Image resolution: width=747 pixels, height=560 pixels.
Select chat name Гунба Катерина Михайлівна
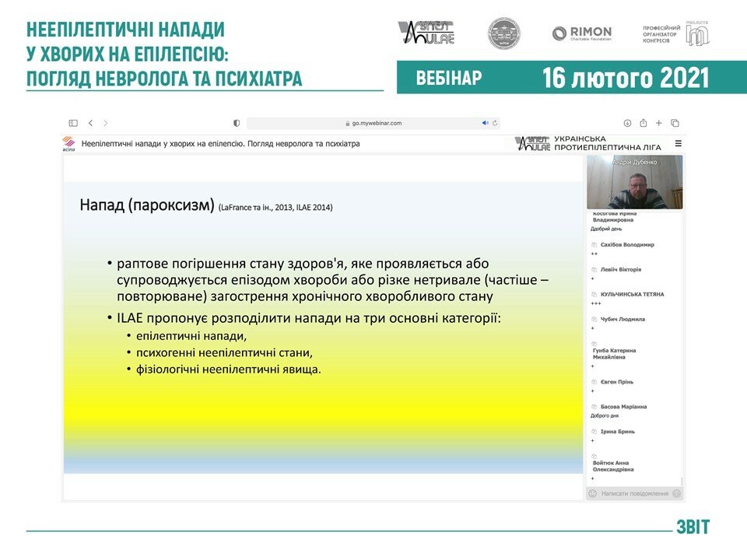(x=615, y=354)
